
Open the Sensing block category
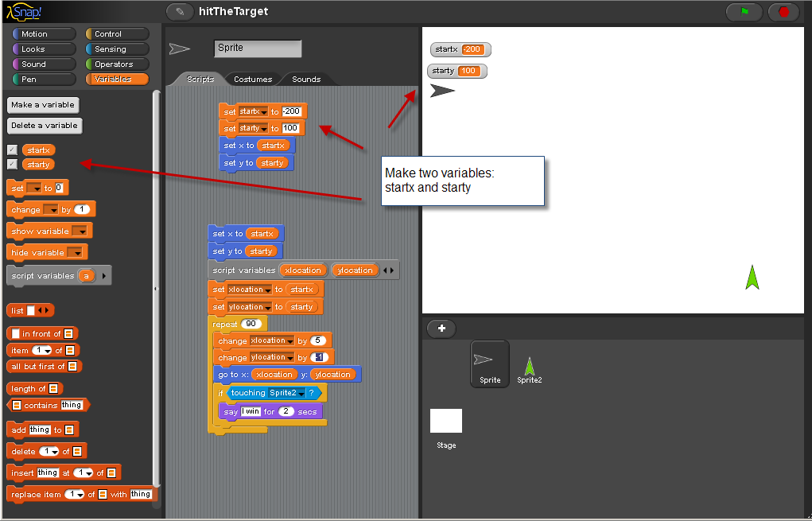point(117,49)
